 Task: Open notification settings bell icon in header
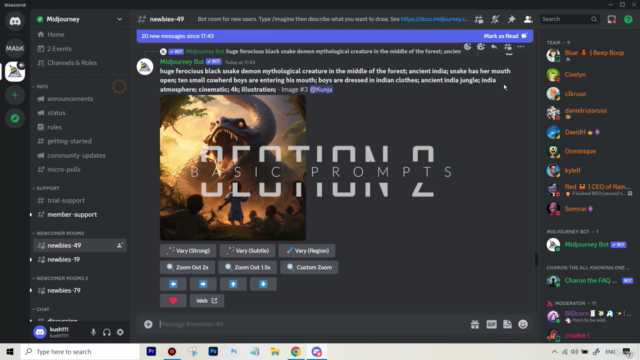point(495,19)
